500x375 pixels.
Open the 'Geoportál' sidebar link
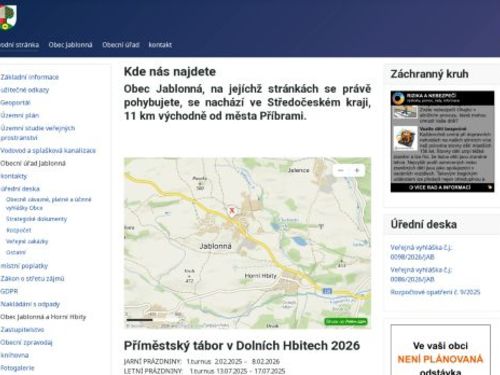[x=15, y=103]
